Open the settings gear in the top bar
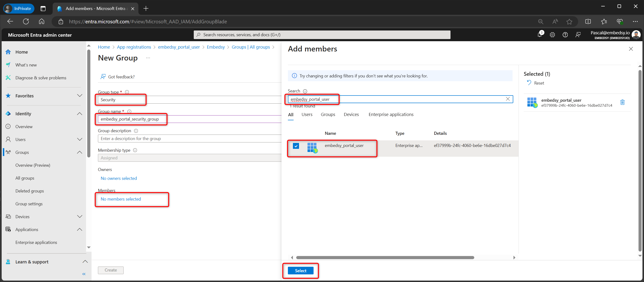The width and height of the screenshot is (644, 282). tap(552, 35)
